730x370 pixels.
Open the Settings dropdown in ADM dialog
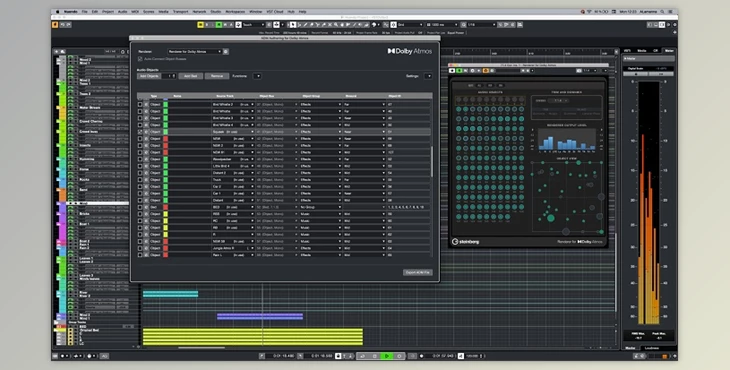point(428,76)
